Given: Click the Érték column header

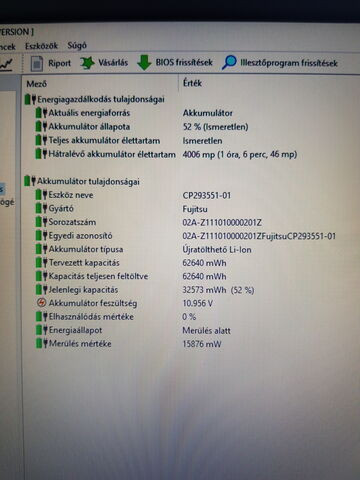Looking at the screenshot, I should [x=192, y=83].
